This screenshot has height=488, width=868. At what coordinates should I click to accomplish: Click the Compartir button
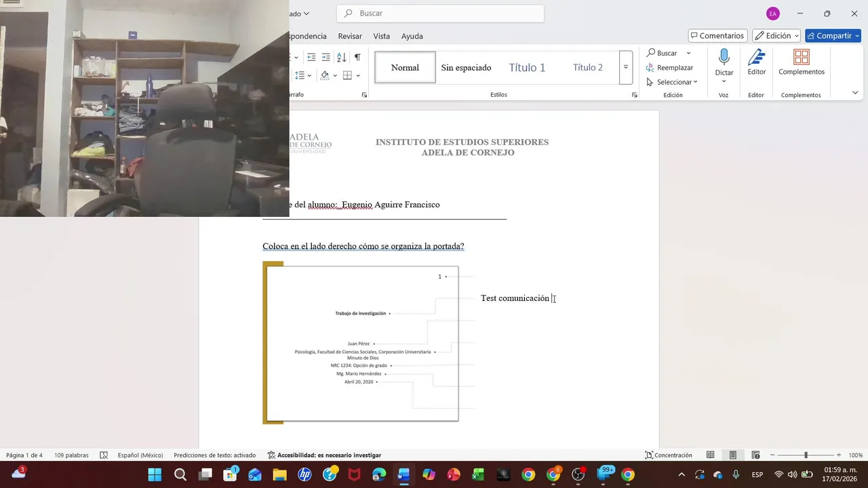(833, 36)
